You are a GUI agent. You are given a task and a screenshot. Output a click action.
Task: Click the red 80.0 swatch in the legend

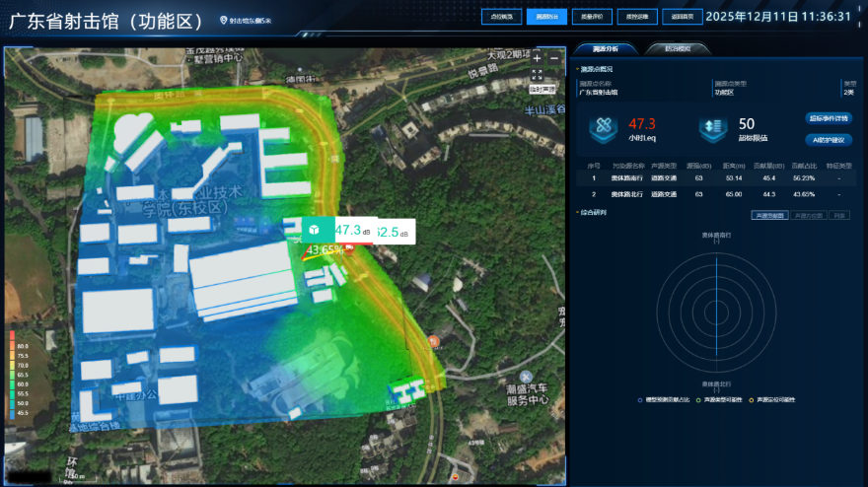[x=12, y=347]
